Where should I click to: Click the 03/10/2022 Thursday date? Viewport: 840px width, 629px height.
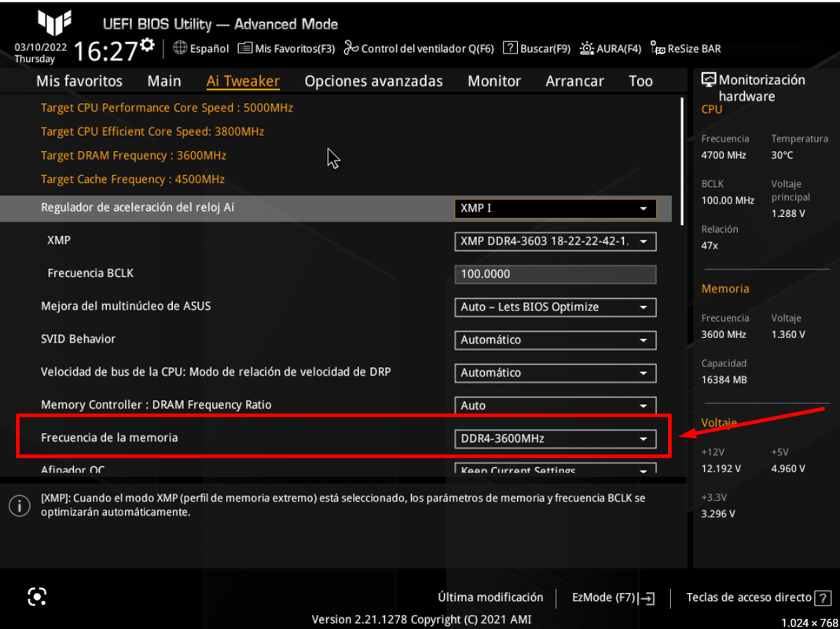click(x=40, y=53)
